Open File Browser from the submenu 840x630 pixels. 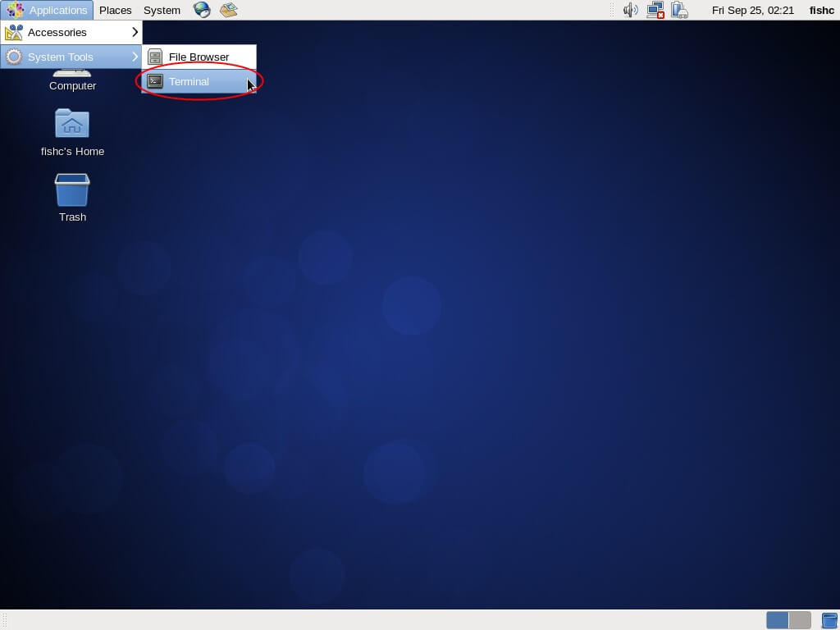click(x=199, y=57)
